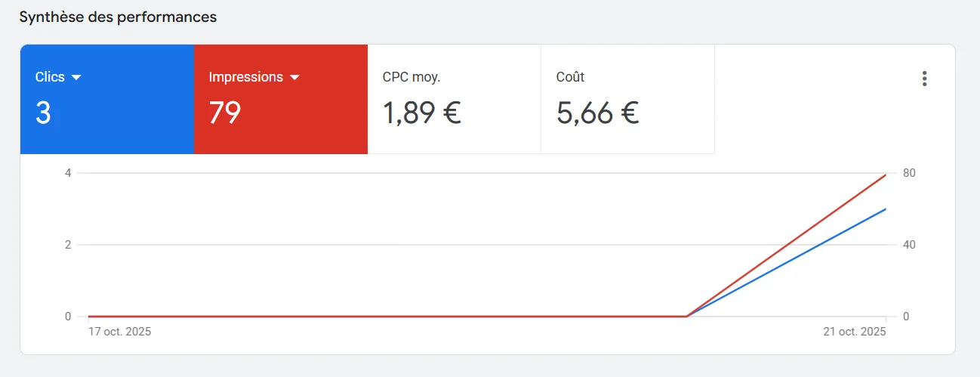Select the CPC moy. metric card
This screenshot has width=980, height=377.
pos(454,99)
